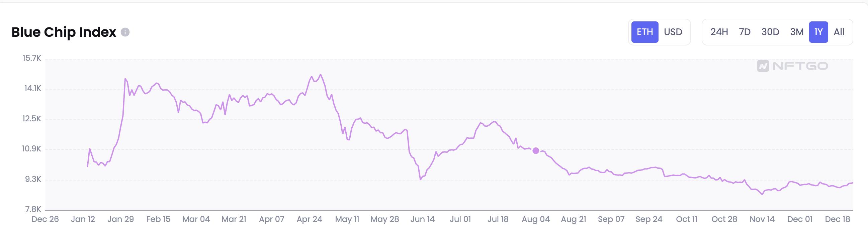Click the Dec 18 x-axis label
This screenshot has height=236, width=868.
[838, 220]
